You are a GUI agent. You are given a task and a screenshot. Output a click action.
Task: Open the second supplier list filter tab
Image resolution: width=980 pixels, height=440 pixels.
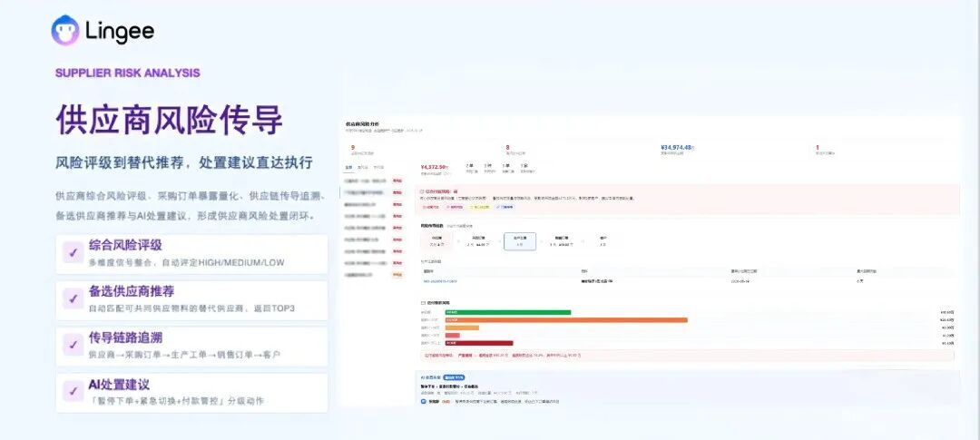(x=362, y=168)
